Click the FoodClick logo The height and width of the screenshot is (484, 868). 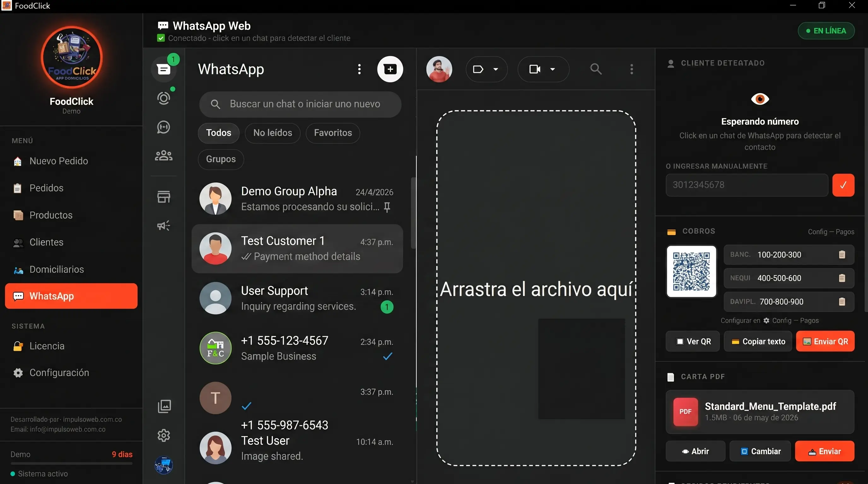(71, 57)
